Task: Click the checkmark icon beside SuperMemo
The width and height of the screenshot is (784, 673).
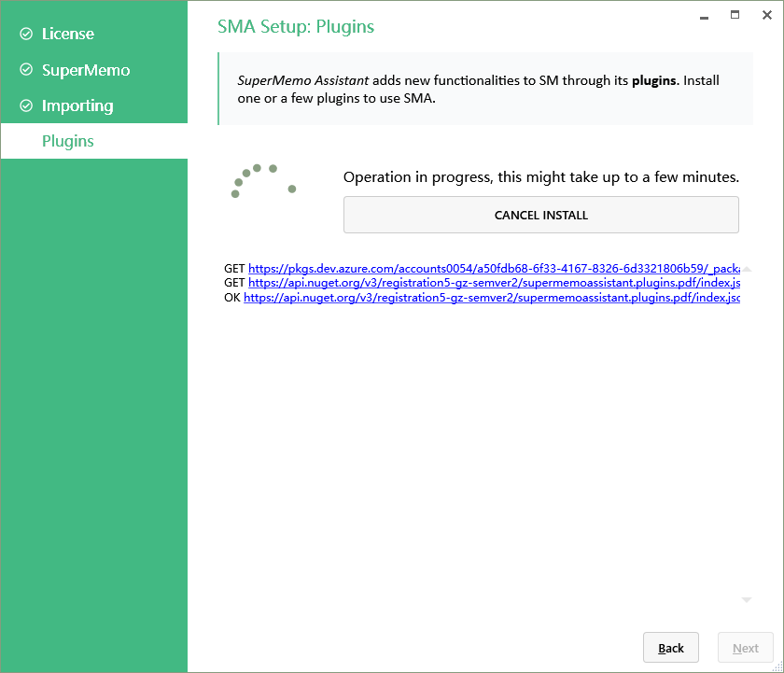Action: [x=26, y=71]
